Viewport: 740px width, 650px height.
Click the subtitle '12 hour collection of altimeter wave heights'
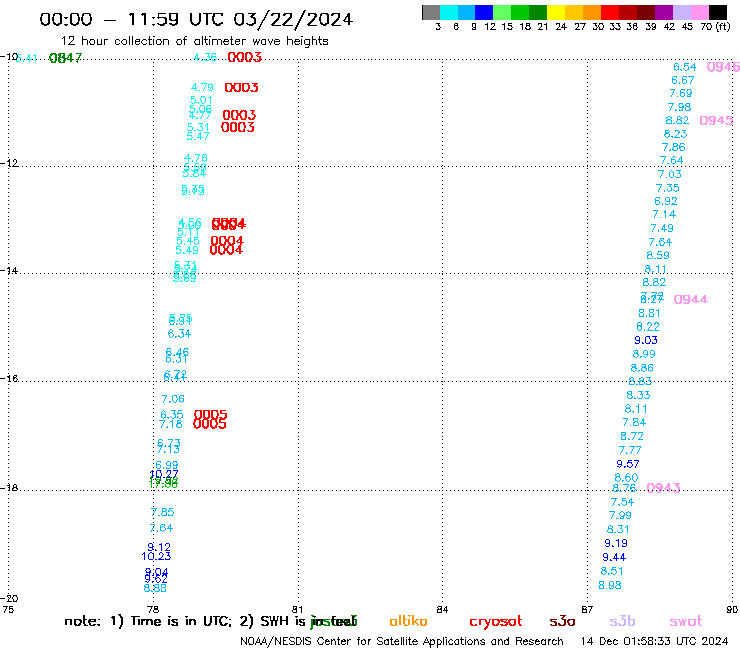tap(194, 41)
